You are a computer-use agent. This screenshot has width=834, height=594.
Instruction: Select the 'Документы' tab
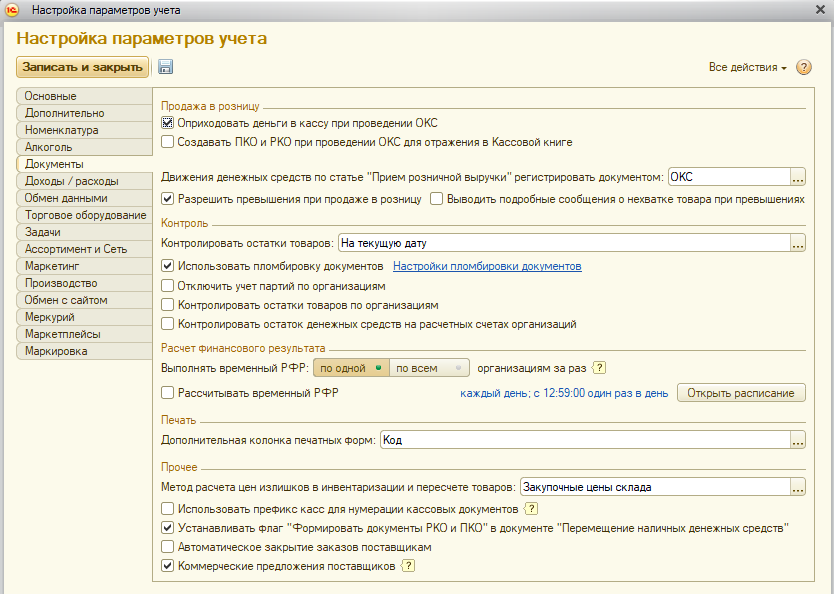pyautogui.click(x=84, y=164)
